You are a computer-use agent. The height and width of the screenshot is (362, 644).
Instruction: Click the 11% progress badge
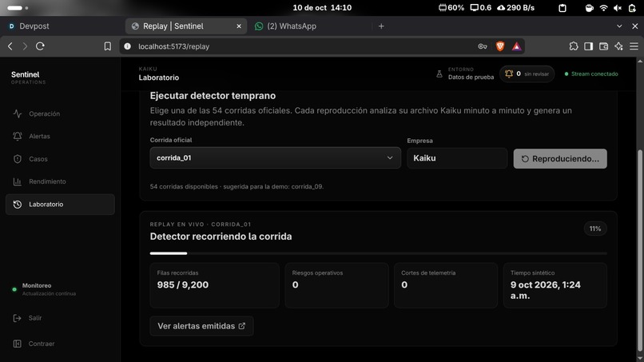click(595, 229)
